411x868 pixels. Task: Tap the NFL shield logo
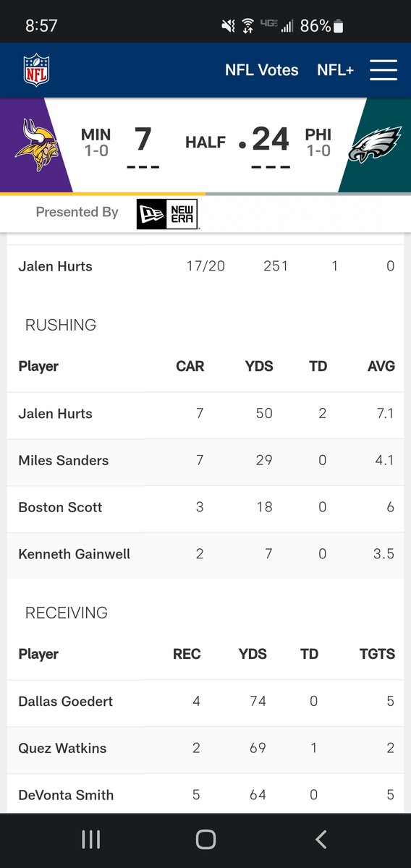[x=36, y=70]
